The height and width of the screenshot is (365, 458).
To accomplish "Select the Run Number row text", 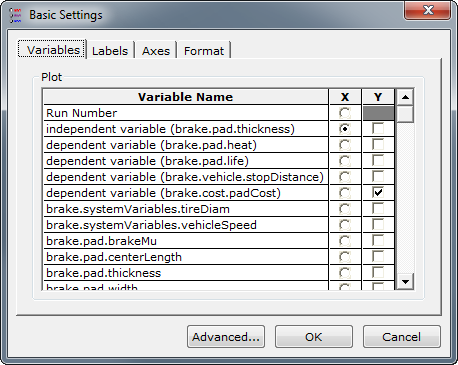I will [82, 113].
